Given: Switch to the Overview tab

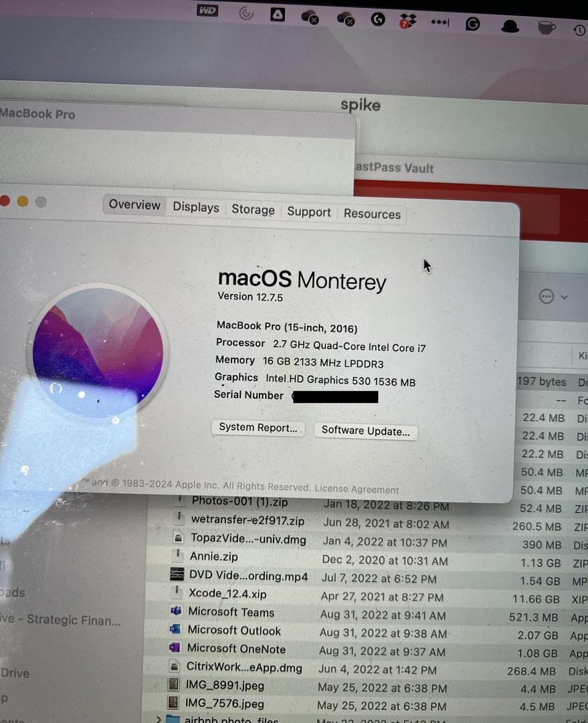Looking at the screenshot, I should (134, 205).
